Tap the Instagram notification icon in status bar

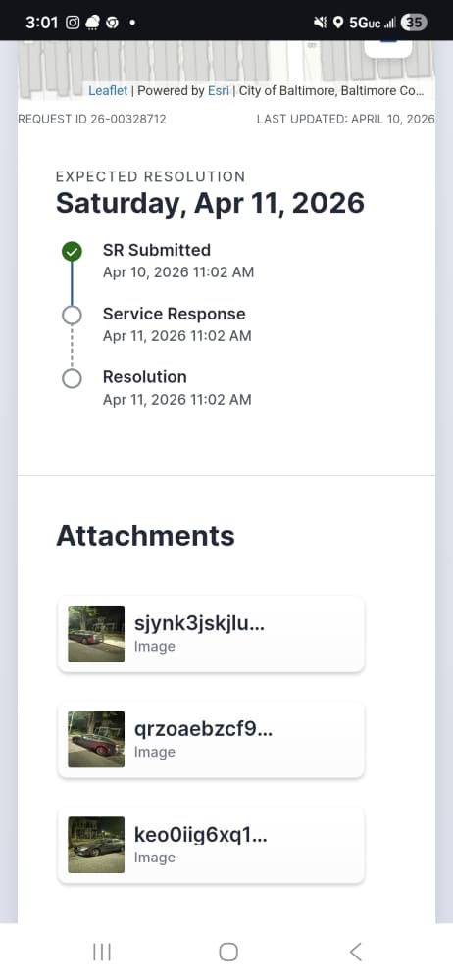pyautogui.click(x=73, y=23)
